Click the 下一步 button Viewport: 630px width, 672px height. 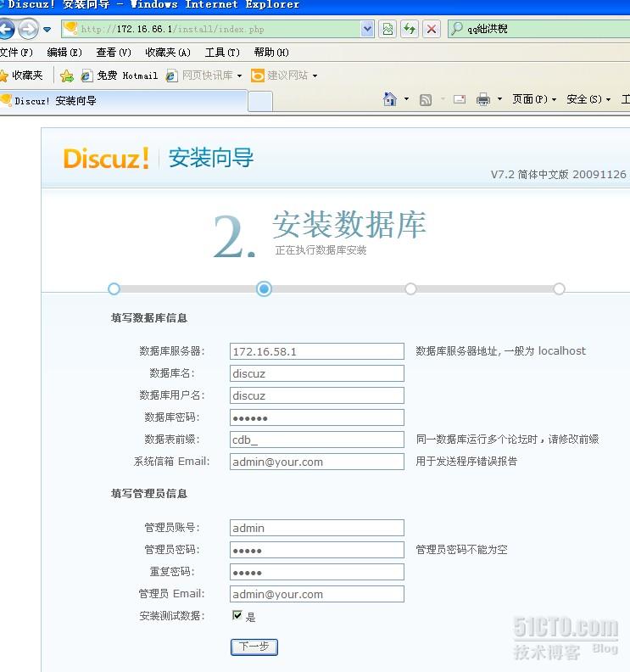[x=254, y=647]
